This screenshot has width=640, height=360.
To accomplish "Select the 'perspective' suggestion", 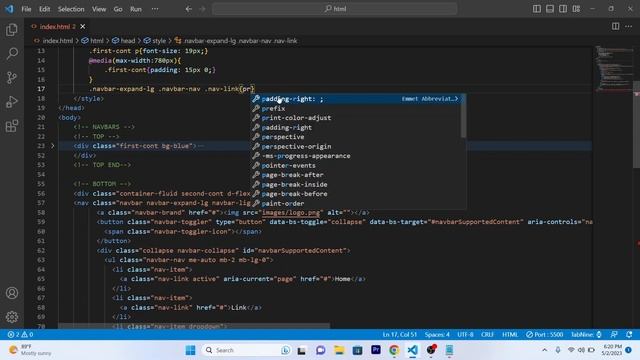I will 356,137.
